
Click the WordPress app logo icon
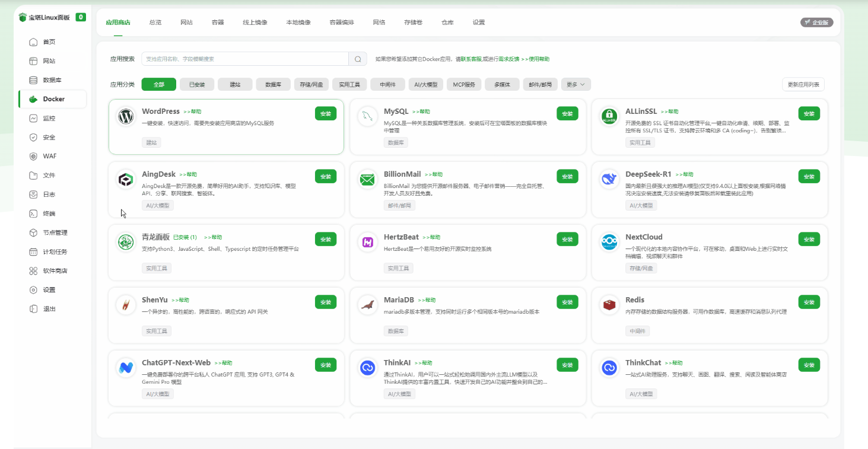(125, 116)
